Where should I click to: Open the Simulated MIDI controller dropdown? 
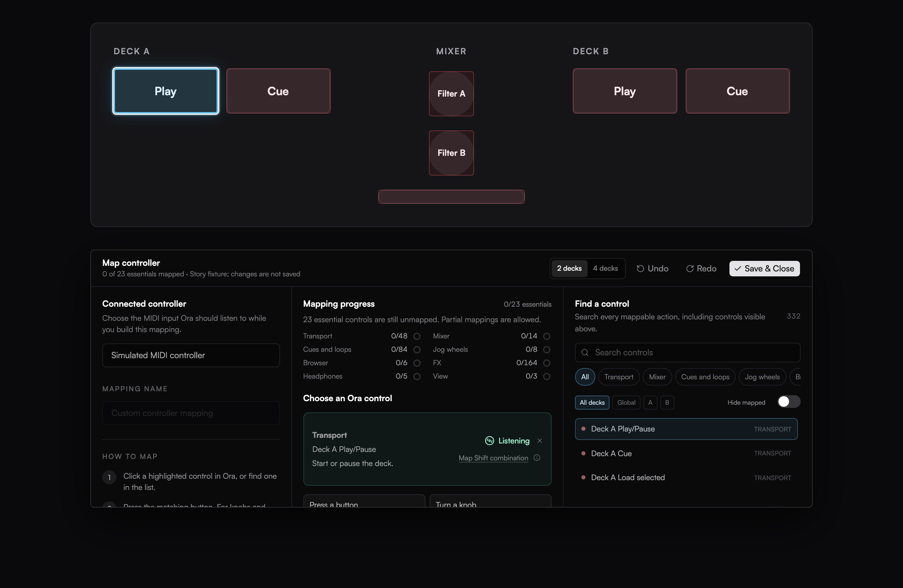191,355
